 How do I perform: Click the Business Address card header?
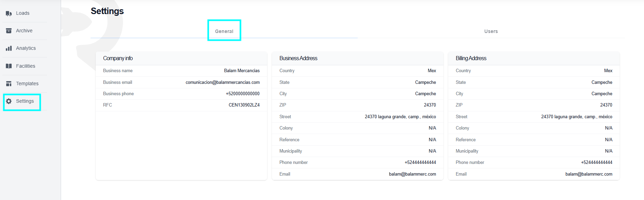(358, 58)
